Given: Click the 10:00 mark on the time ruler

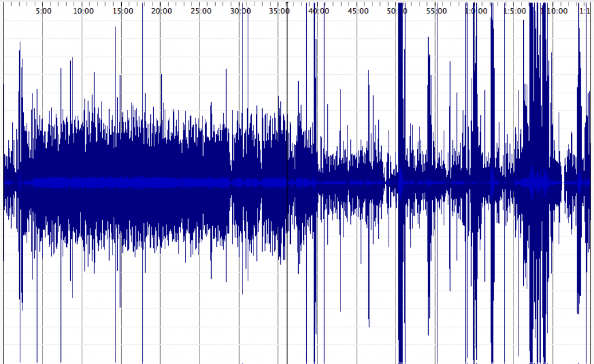Looking at the screenshot, I should pyautogui.click(x=84, y=11).
